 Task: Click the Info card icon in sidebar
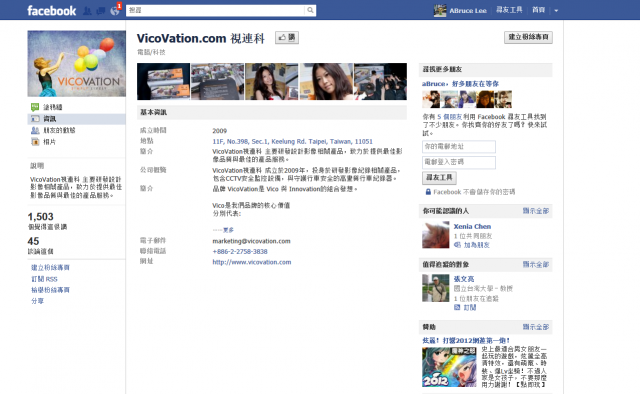point(35,119)
